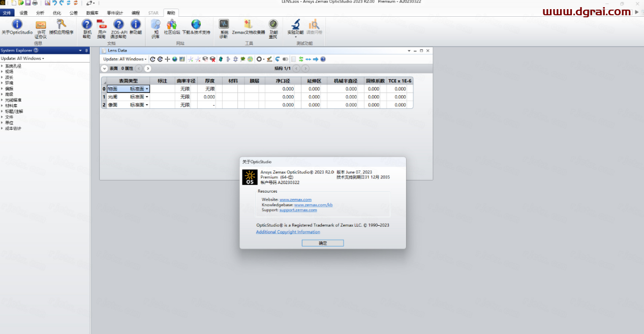Open 下载&技术支持 globe icon
Viewport: 644px width, 334px height.
coord(196,25)
